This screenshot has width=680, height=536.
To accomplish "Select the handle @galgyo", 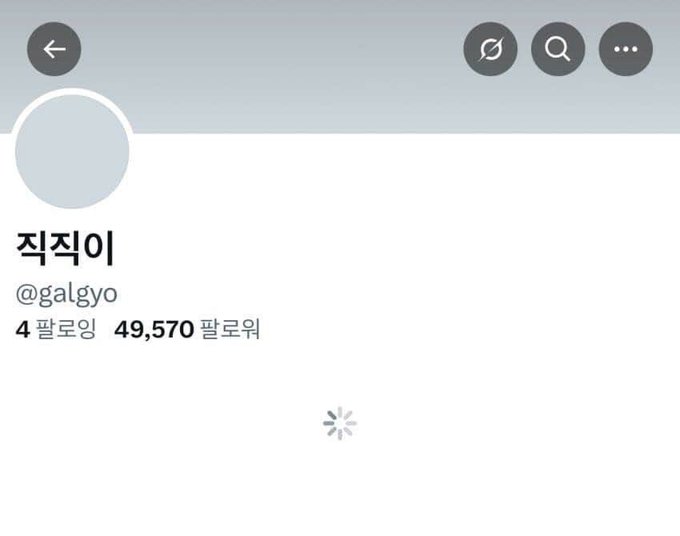I will point(66,294).
